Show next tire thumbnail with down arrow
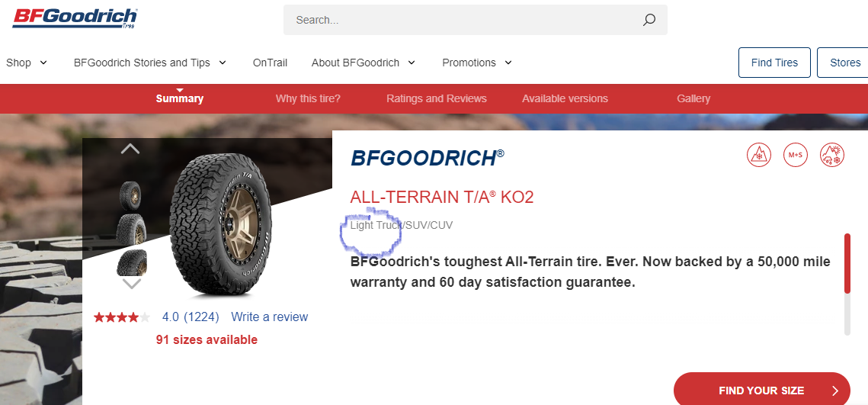The width and height of the screenshot is (868, 405). 131,284
